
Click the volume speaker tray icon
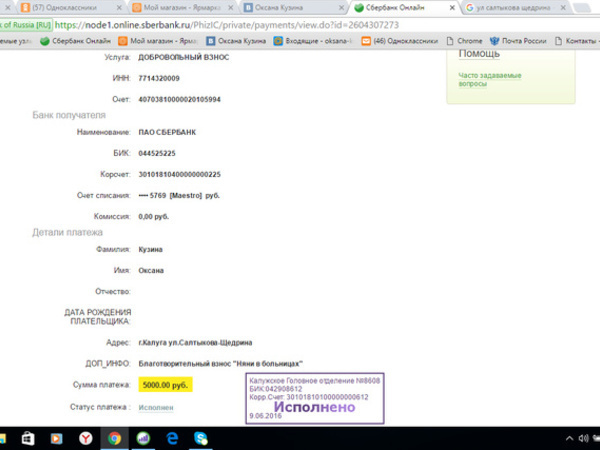pos(583,438)
